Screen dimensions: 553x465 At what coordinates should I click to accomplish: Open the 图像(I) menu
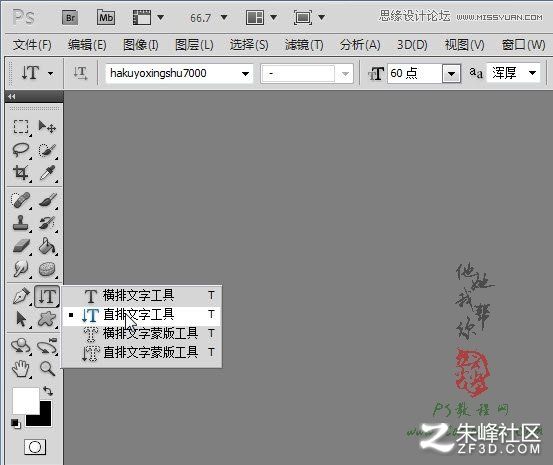point(141,45)
